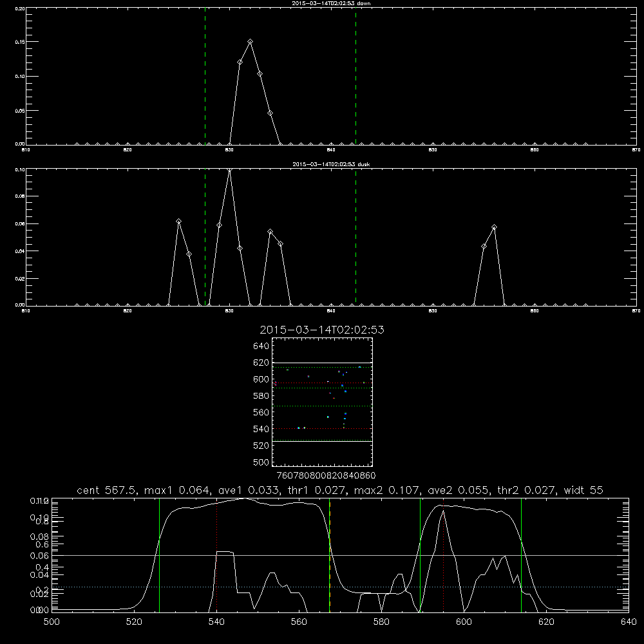Select the 'ave2 0.055' value in the stats line

point(459,490)
